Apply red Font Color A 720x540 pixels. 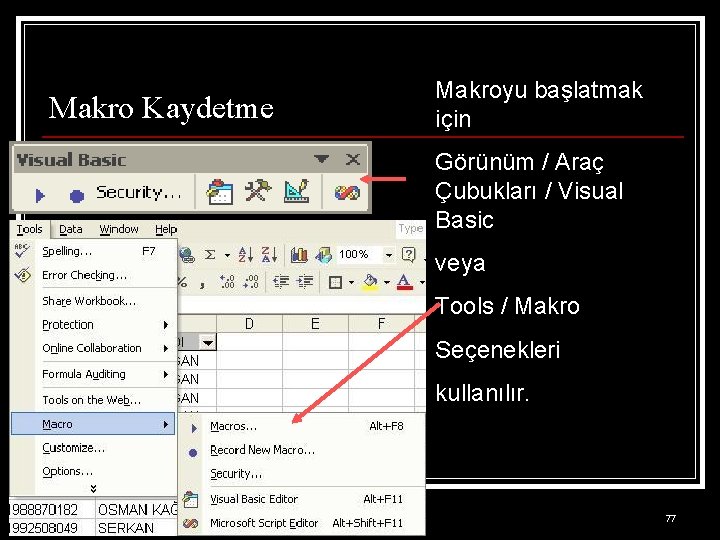pos(404,282)
